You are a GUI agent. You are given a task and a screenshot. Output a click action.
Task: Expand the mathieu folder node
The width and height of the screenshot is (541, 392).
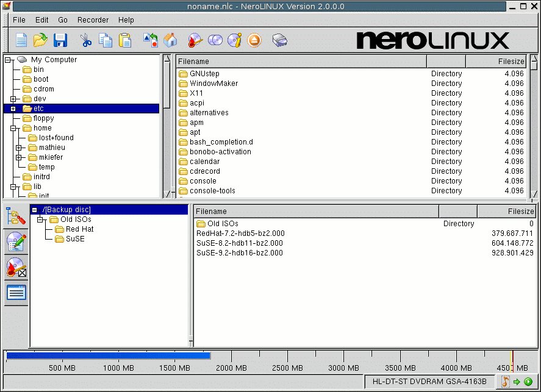click(x=19, y=148)
